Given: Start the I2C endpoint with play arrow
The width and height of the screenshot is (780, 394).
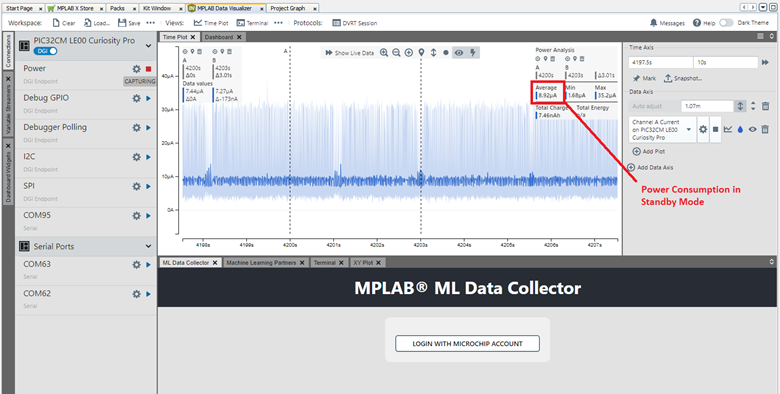Looking at the screenshot, I should pos(148,157).
